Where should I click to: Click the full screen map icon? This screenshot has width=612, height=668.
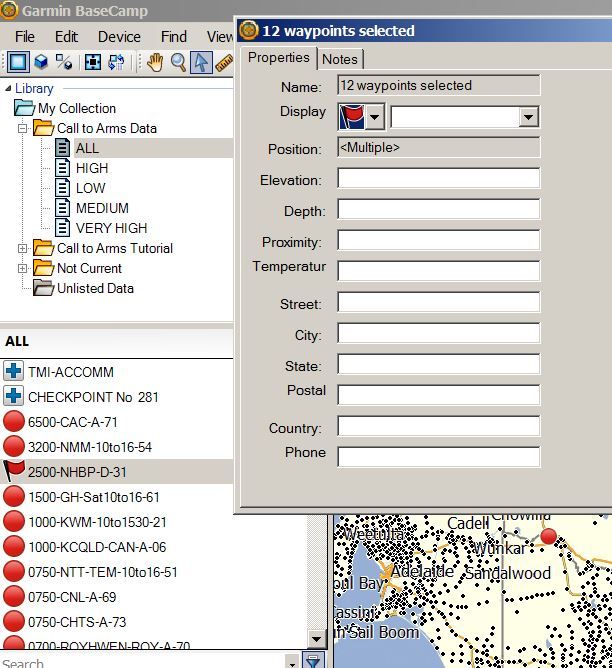[x=93, y=63]
